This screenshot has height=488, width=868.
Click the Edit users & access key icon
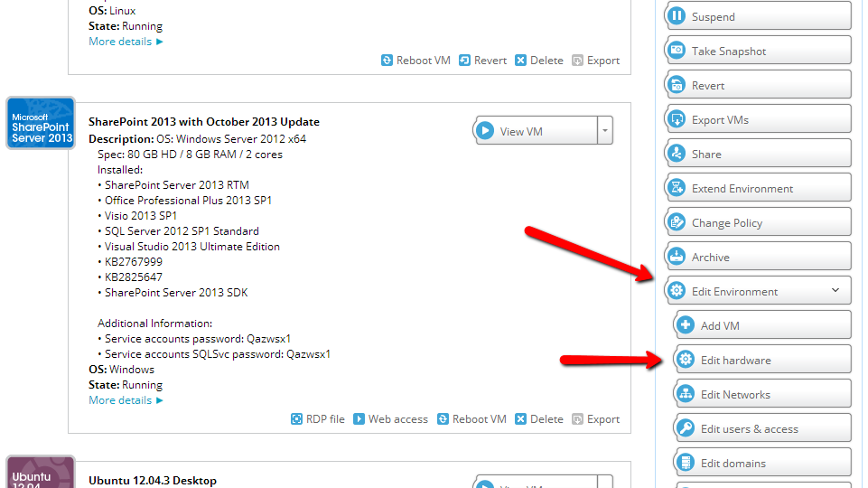[x=686, y=428]
